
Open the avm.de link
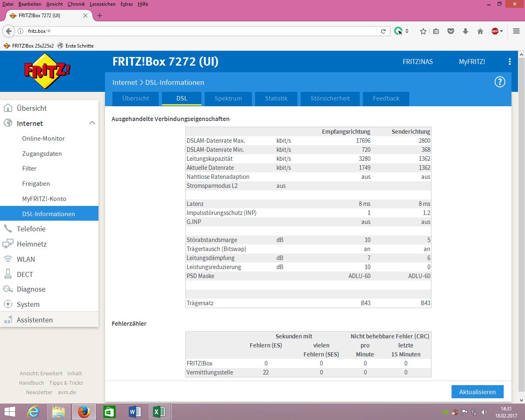[66, 392]
